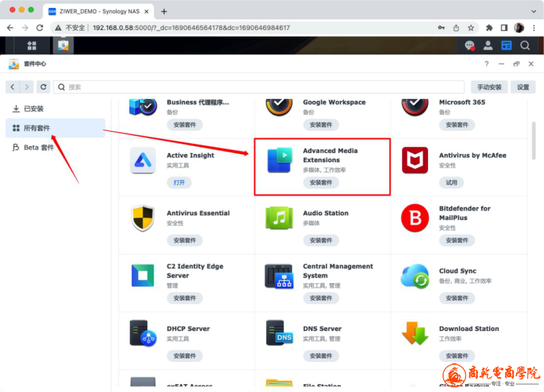Go back in Package Center

(x=12, y=87)
